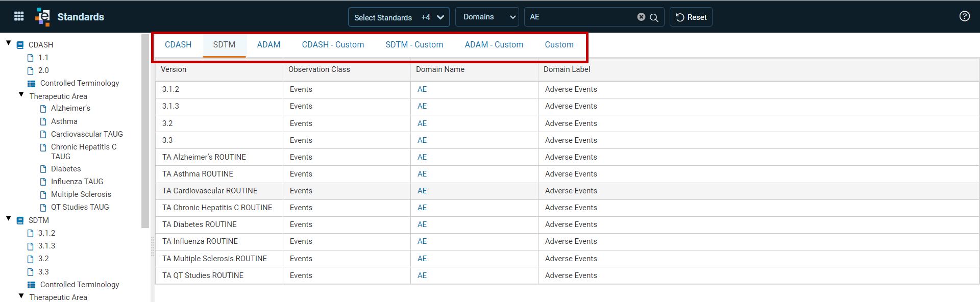Collapse the CDASH tree node
Image resolution: width=980 pixels, height=302 pixels.
(x=8, y=43)
